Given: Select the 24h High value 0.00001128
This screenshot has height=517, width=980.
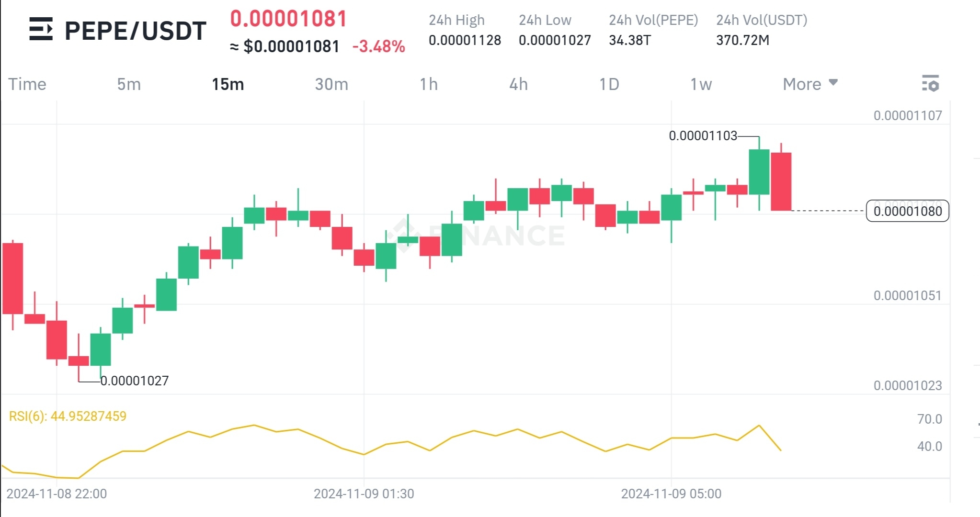Looking at the screenshot, I should pos(464,41).
